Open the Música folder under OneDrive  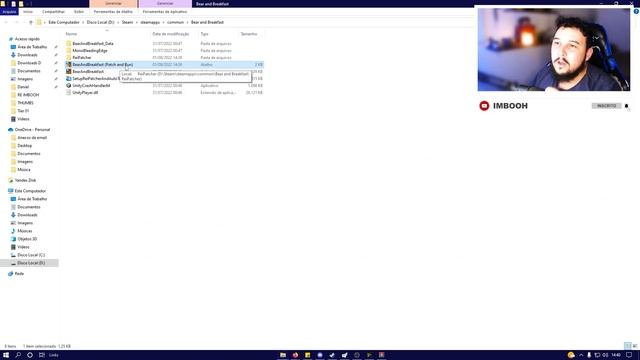[24, 169]
